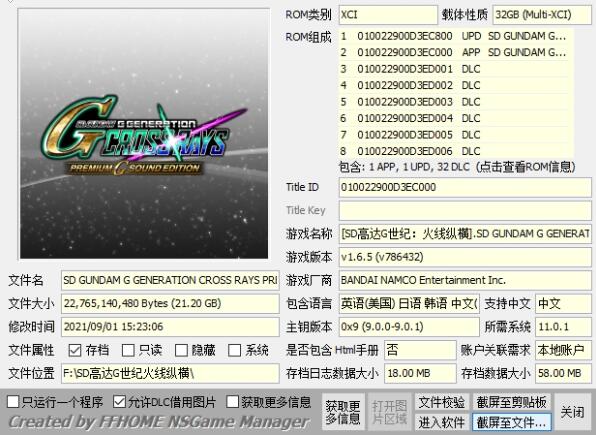This screenshot has width=596, height=435.
Task: Enable 只运行一个程序 option
Action: (13, 402)
